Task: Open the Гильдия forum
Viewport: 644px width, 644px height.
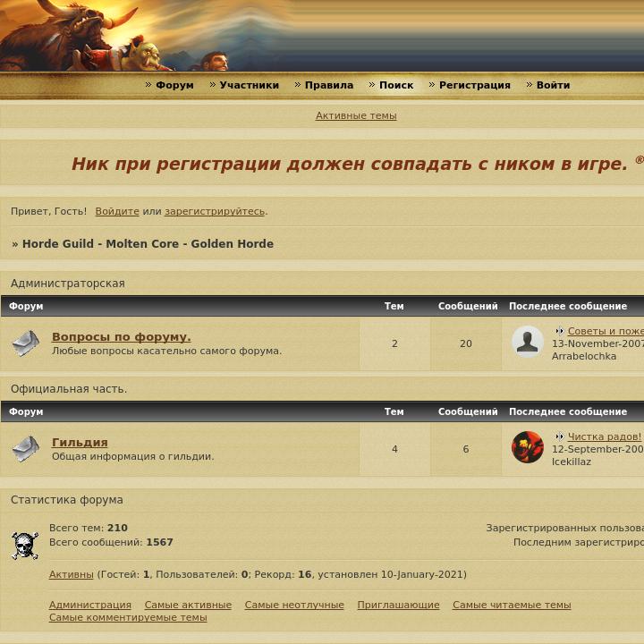Action: (x=80, y=443)
